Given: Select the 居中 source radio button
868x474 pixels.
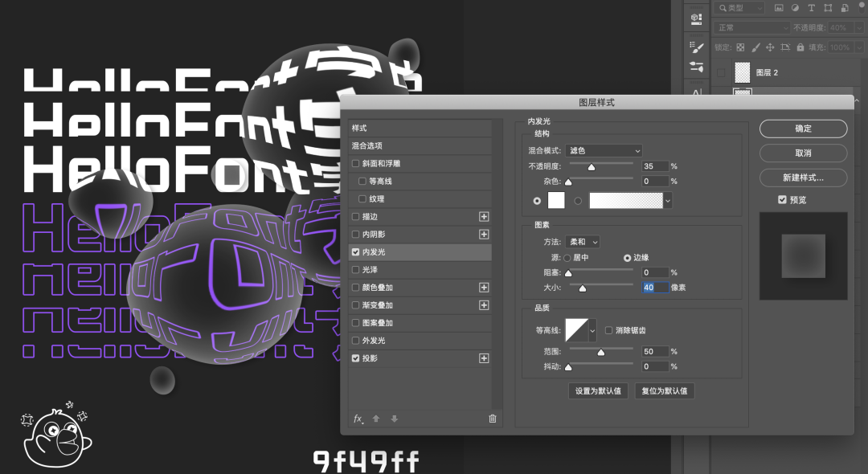Looking at the screenshot, I should coord(567,258).
